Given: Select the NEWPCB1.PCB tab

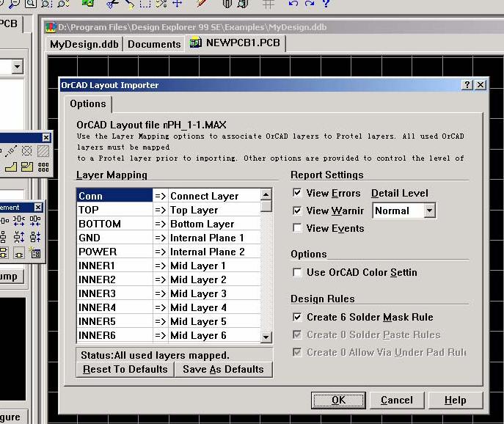Looking at the screenshot, I should pos(235,43).
